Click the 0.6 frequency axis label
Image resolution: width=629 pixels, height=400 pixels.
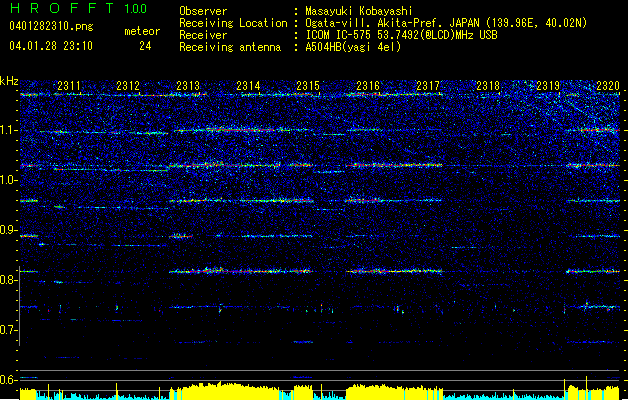coord(9,380)
